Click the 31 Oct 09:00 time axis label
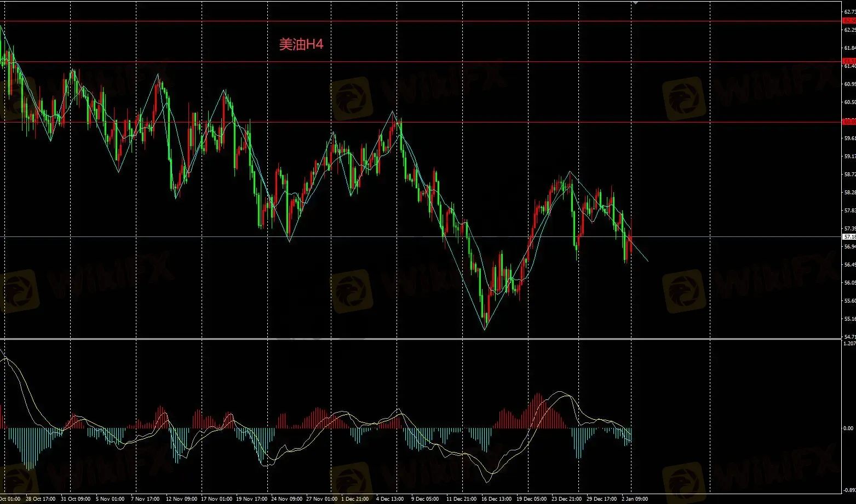 click(76, 499)
